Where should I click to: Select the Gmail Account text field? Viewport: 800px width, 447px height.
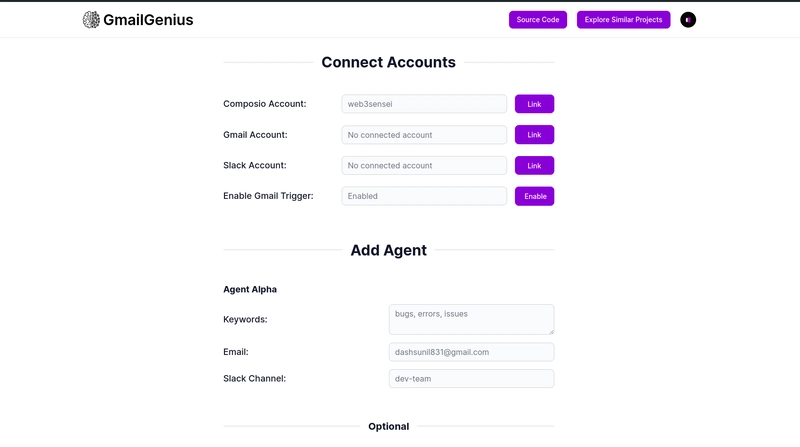[424, 135]
